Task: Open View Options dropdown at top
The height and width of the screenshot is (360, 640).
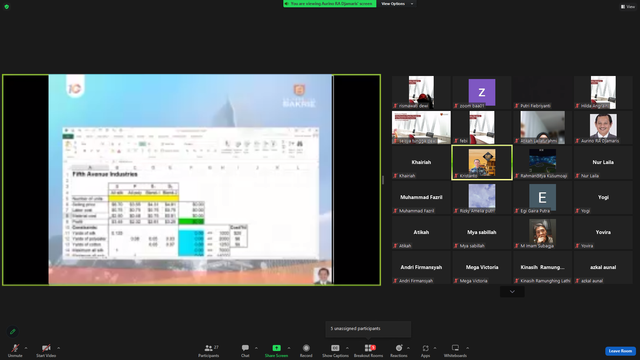Action: 397,4
